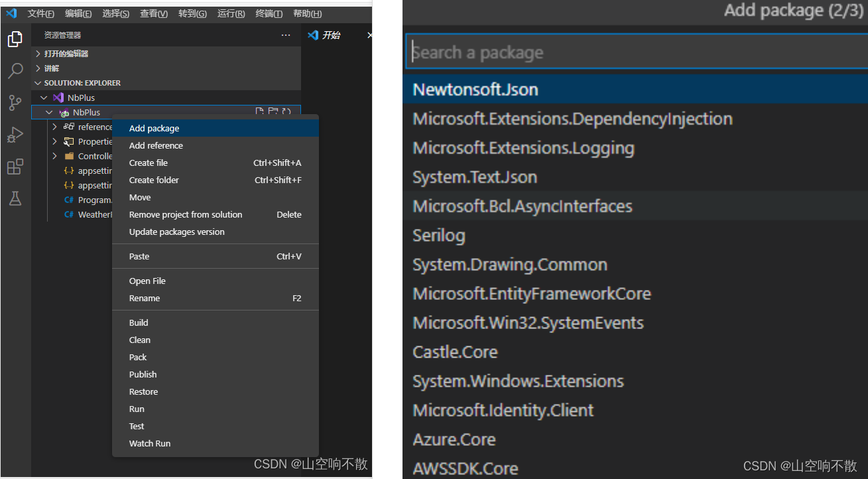The height and width of the screenshot is (479, 868).
Task: Open the 运行(R) menu
Action: [231, 14]
